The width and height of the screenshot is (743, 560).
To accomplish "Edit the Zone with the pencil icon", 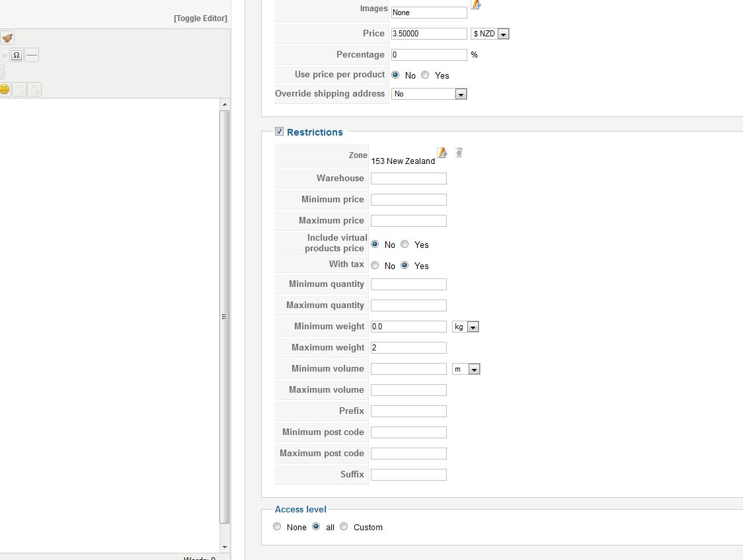I will coord(442,153).
